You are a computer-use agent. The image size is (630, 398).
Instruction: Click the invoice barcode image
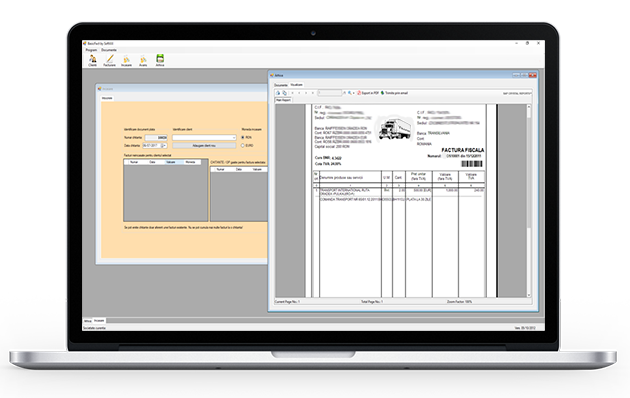(471, 163)
